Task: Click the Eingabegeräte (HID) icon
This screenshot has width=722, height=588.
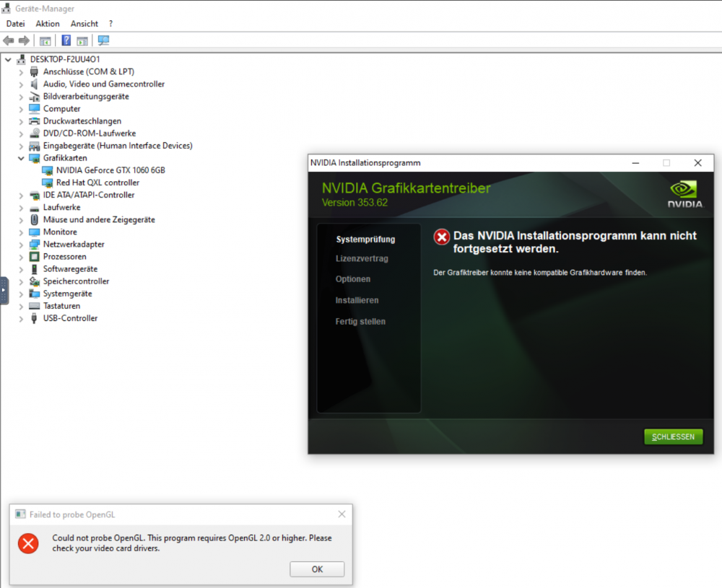Action: 34,146
